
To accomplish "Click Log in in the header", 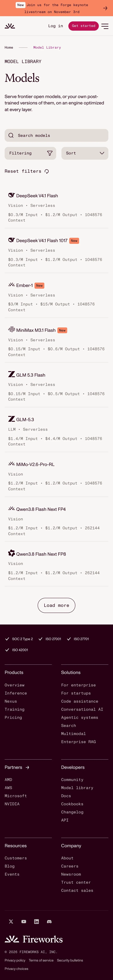I will click(55, 26).
